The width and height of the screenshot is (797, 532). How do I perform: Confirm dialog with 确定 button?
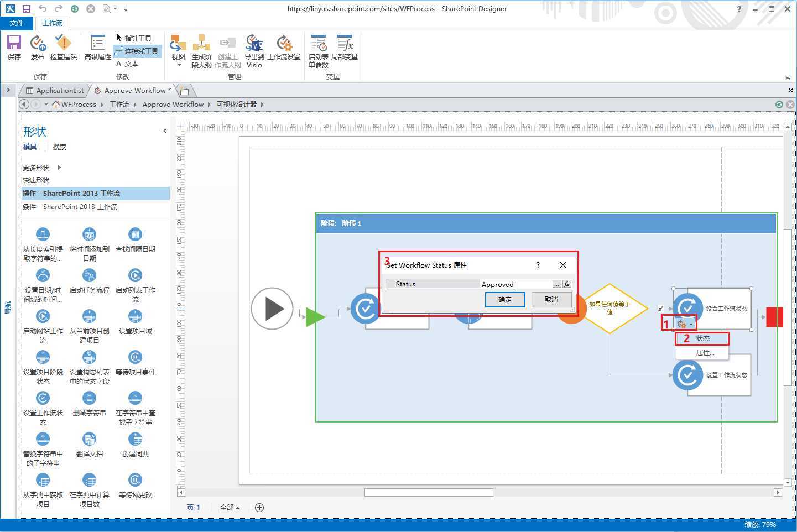505,299
